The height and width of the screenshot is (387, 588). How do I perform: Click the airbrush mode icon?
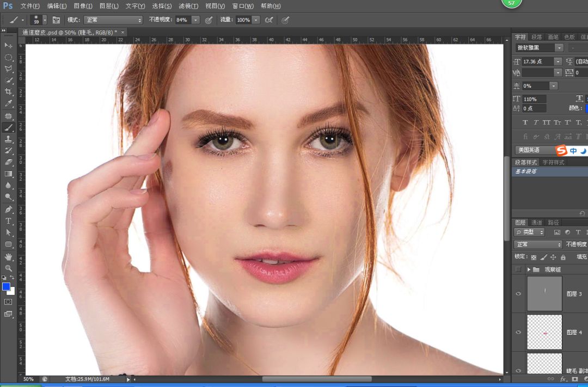pos(268,20)
